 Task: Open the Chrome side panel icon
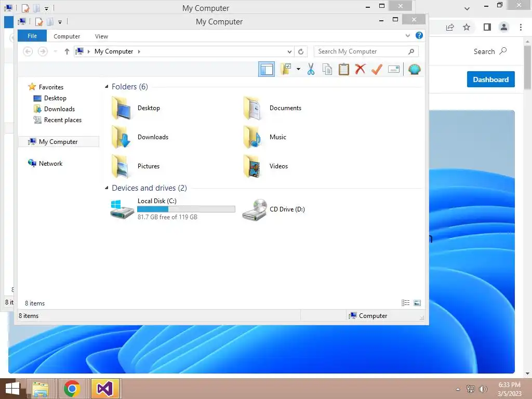[x=487, y=27]
